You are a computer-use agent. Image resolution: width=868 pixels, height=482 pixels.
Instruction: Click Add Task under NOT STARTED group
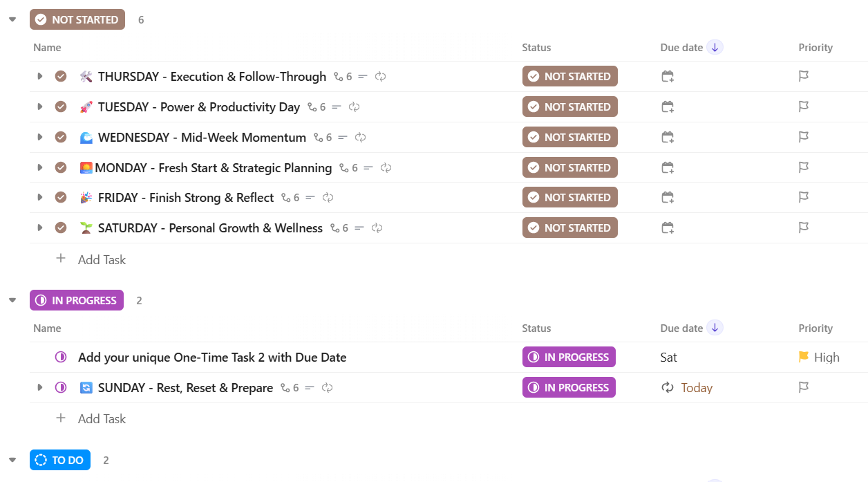tap(102, 259)
